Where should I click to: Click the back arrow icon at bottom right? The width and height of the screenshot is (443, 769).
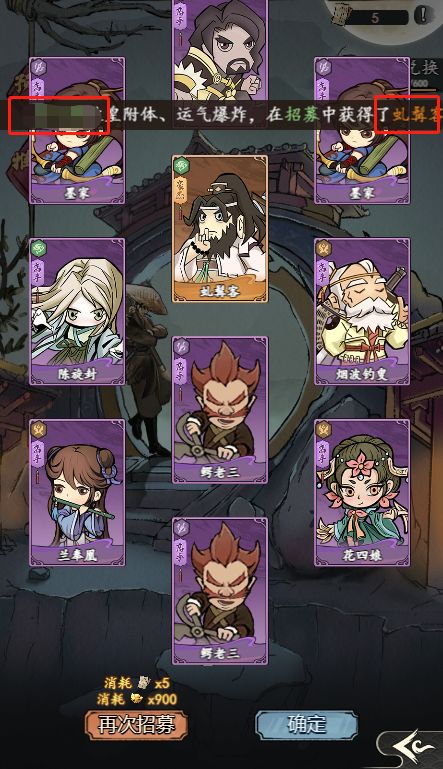click(413, 749)
